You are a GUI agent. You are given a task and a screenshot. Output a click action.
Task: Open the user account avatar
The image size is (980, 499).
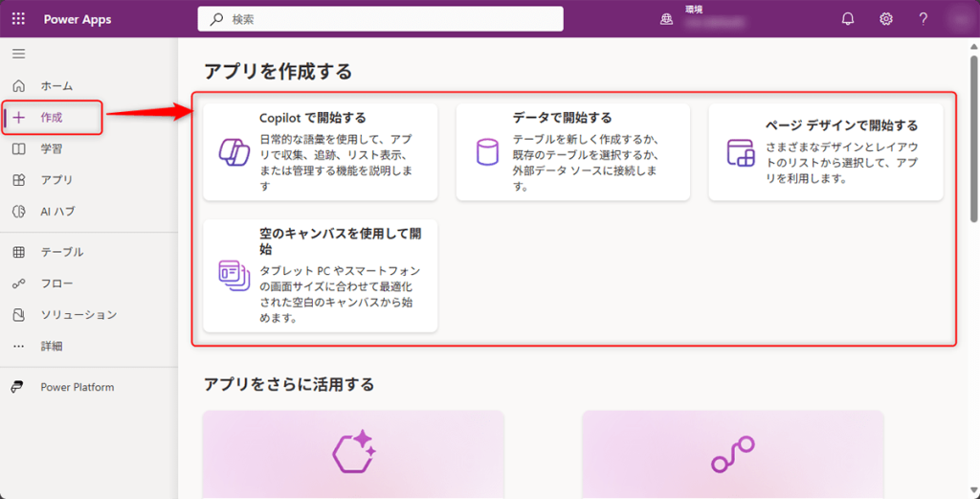[959, 19]
